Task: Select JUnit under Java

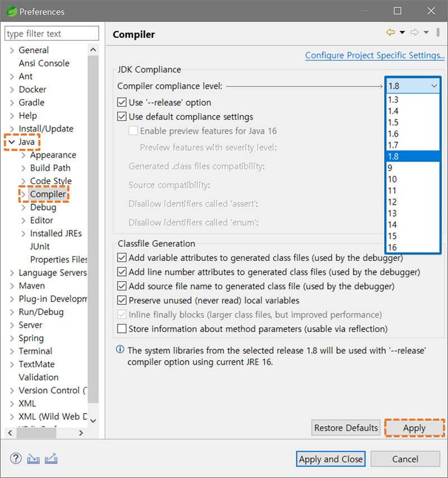Action: pyautogui.click(x=40, y=246)
